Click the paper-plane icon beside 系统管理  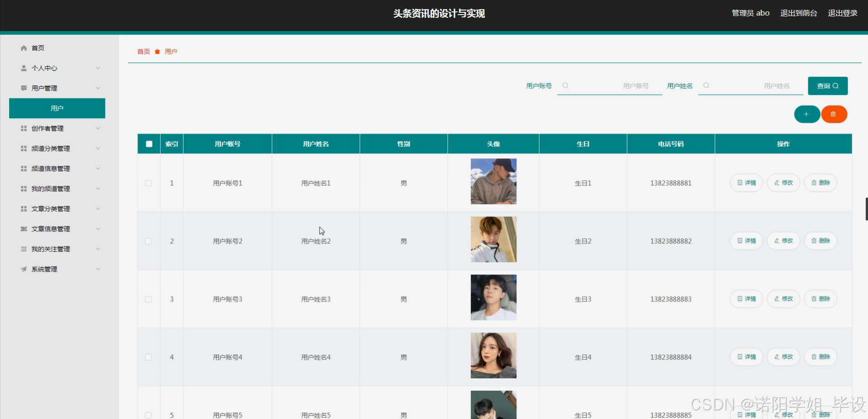point(24,269)
